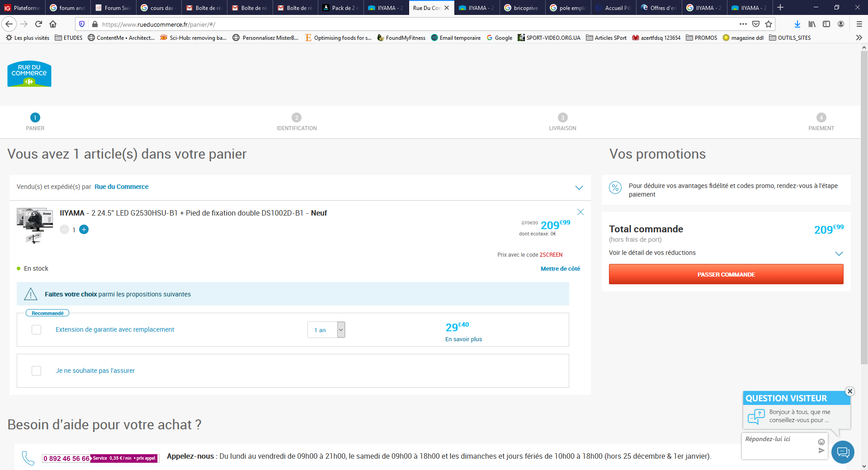Screen dimensions: 868x470
Task: Click the page vertical scrollbar
Action: [864, 208]
